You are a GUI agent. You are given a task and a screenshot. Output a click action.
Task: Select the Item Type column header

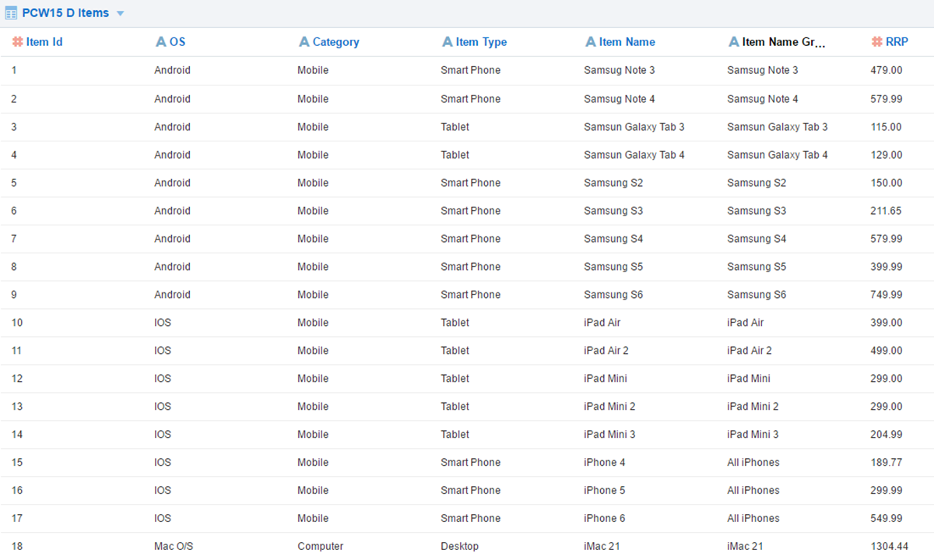tap(481, 42)
